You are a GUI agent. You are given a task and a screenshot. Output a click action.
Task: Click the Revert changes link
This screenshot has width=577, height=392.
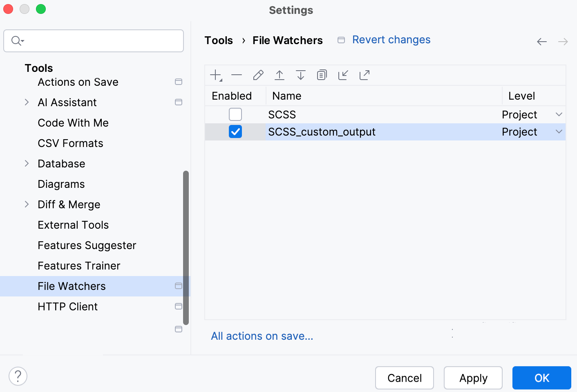(x=391, y=39)
